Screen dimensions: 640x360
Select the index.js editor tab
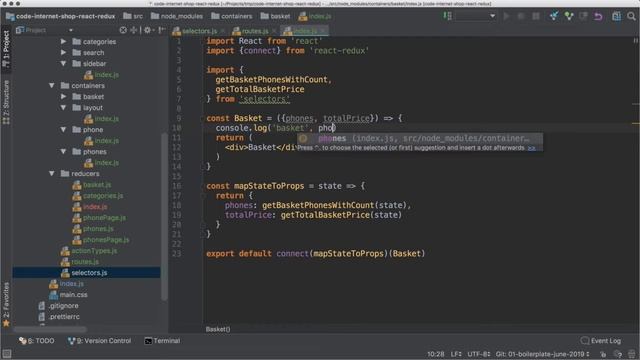click(304, 31)
